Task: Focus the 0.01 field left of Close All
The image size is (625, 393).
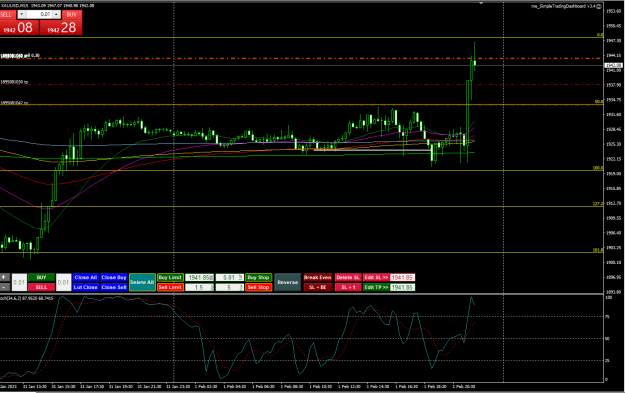Action: coord(63,282)
